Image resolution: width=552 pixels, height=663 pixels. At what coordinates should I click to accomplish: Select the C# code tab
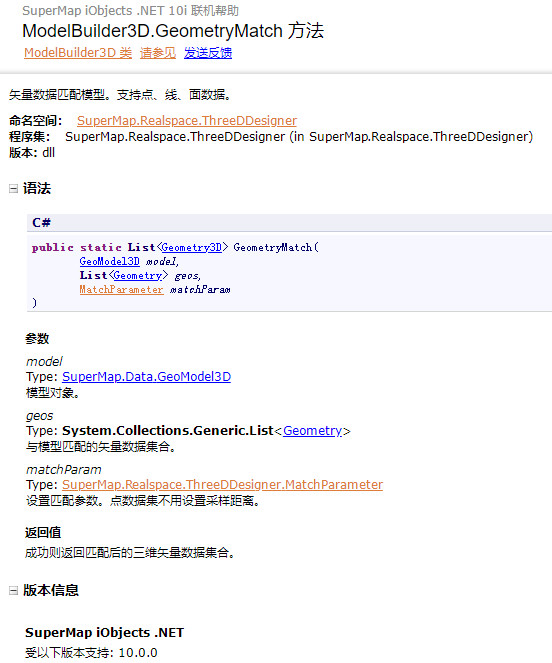click(x=41, y=222)
